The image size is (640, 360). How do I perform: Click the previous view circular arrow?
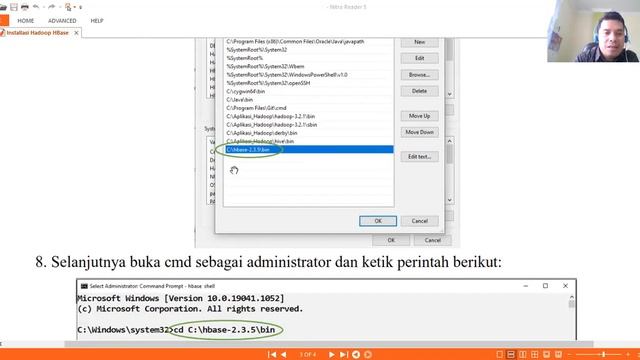click(x=356, y=354)
